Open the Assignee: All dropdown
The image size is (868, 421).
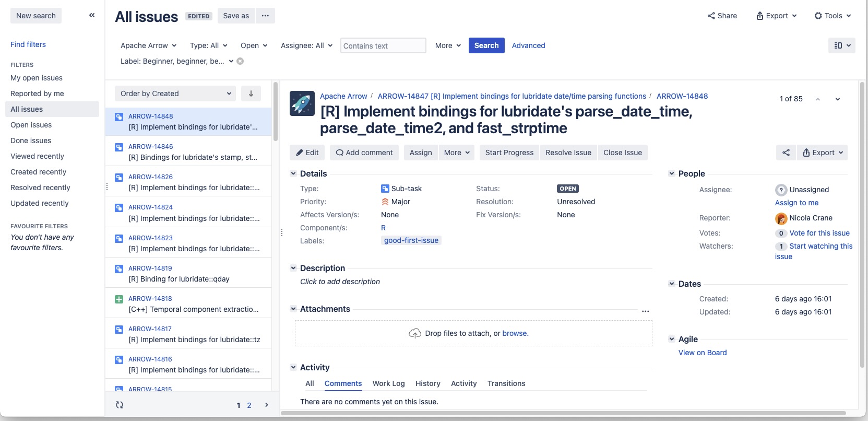306,45
